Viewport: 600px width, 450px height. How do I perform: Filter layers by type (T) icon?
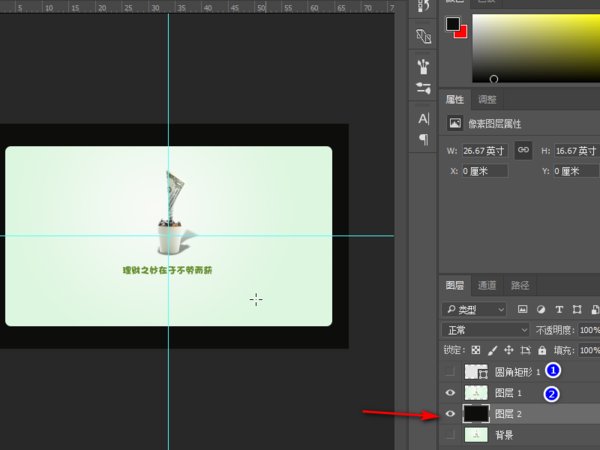(559, 309)
